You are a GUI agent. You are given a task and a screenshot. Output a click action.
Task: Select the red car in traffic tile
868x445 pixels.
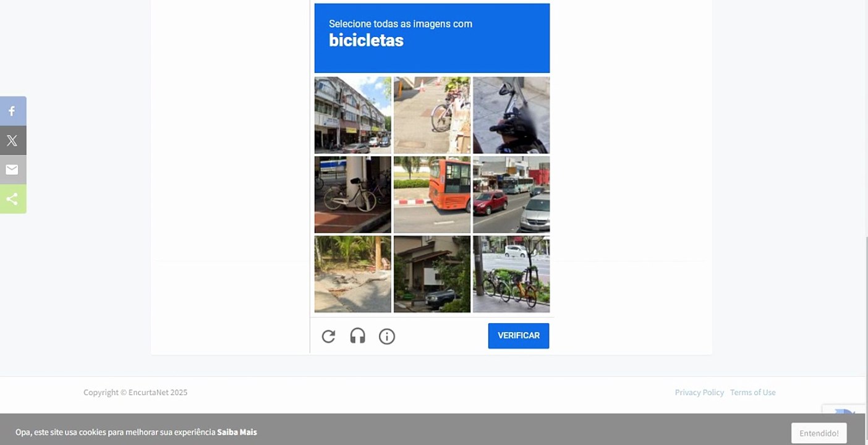click(x=511, y=195)
